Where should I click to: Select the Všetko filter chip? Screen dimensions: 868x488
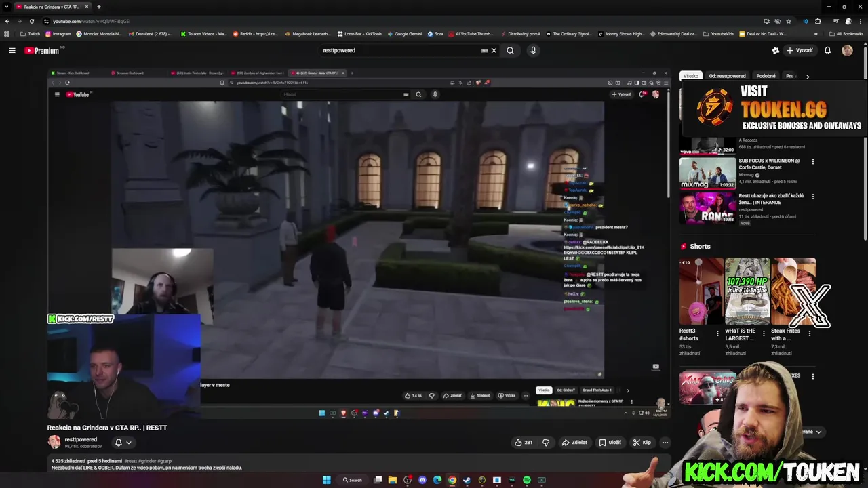pos(691,76)
